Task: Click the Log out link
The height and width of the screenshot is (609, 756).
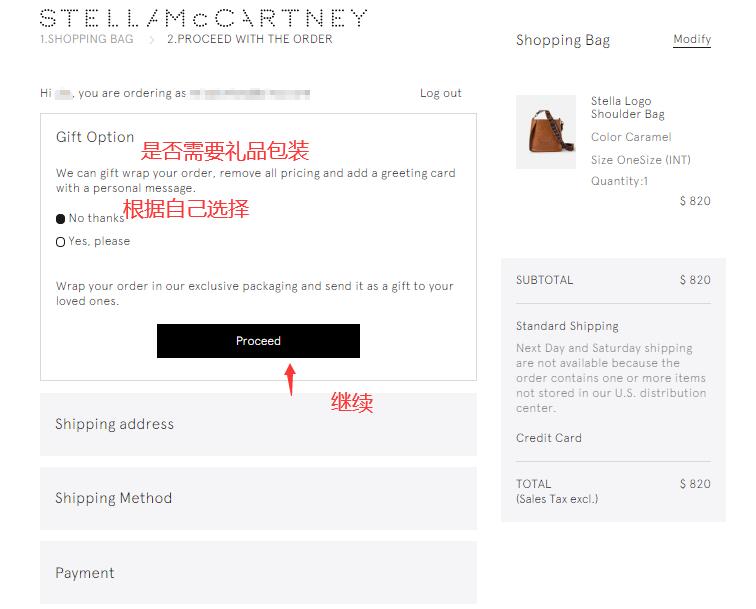Action: coord(441,93)
